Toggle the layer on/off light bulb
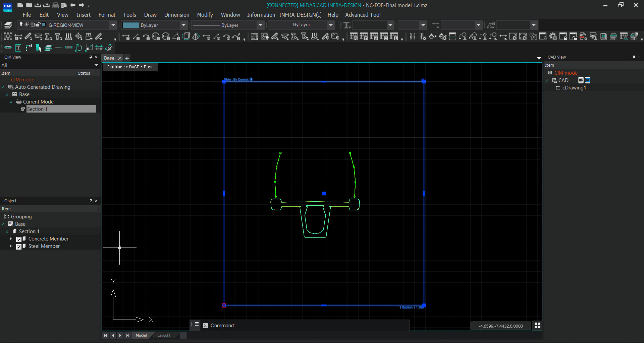The image size is (644, 343). [21, 24]
